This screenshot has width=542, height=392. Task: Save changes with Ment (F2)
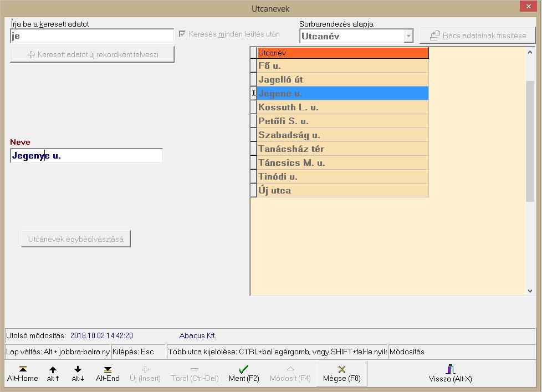pos(244,374)
